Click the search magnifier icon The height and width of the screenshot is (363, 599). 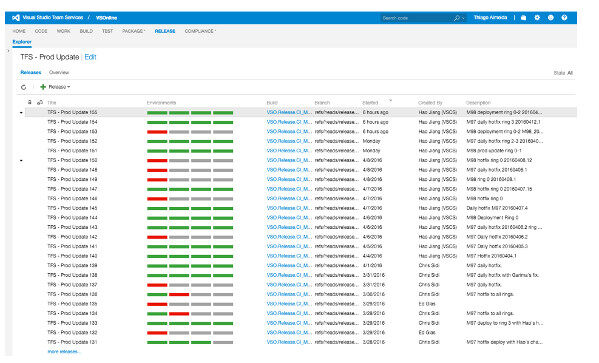(x=457, y=18)
